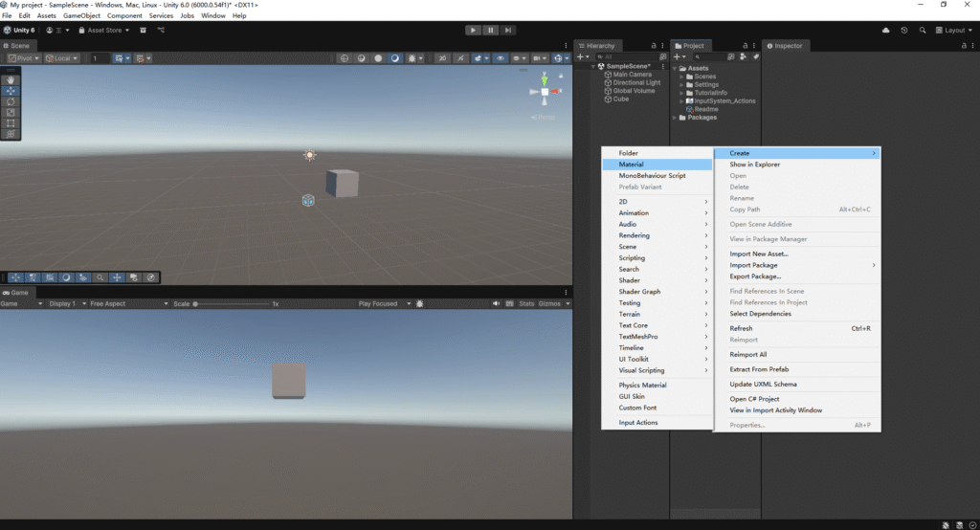Toggle wireframe draw mode globe icon

[345, 58]
